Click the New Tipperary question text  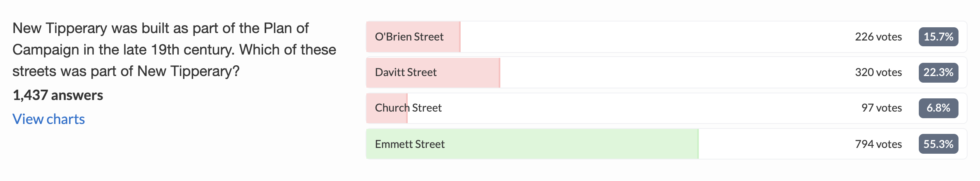(x=174, y=50)
